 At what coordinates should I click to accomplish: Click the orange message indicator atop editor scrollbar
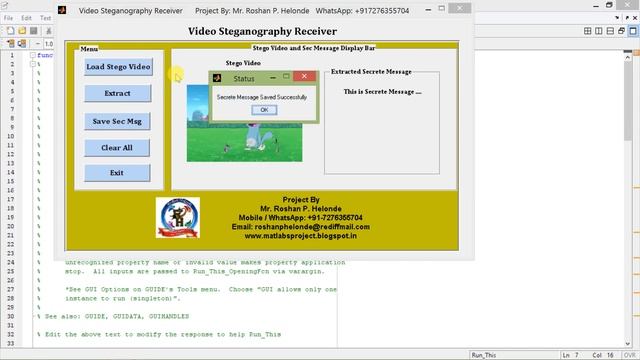click(636, 53)
